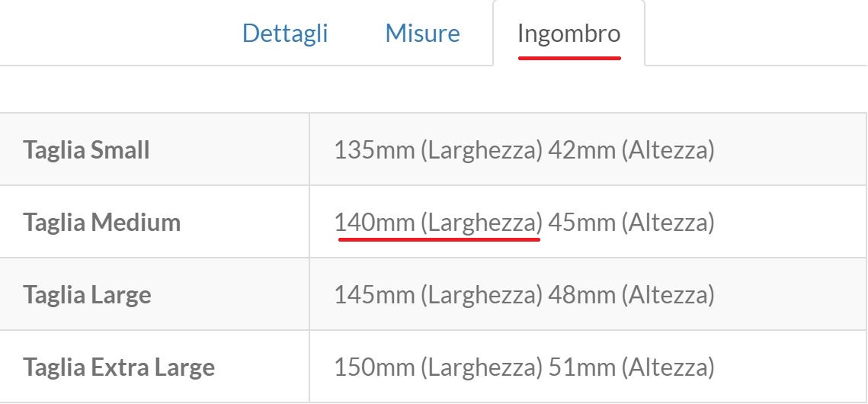The height and width of the screenshot is (404, 868).
Task: Select the Taglia Medium row label
Action: (101, 223)
